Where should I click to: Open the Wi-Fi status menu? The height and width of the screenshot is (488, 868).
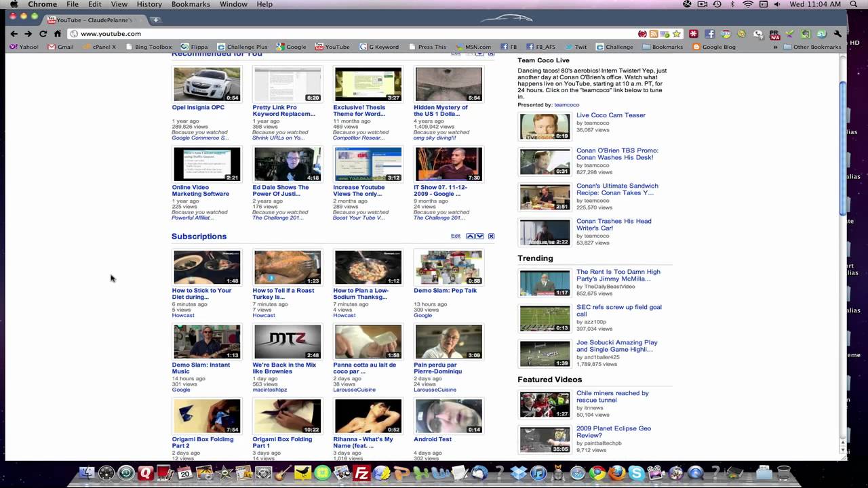coord(748,4)
